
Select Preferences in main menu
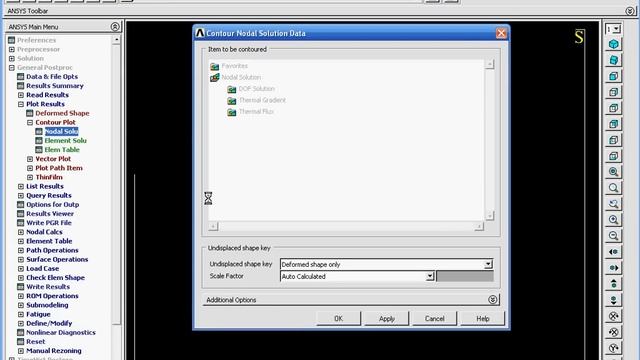point(36,40)
